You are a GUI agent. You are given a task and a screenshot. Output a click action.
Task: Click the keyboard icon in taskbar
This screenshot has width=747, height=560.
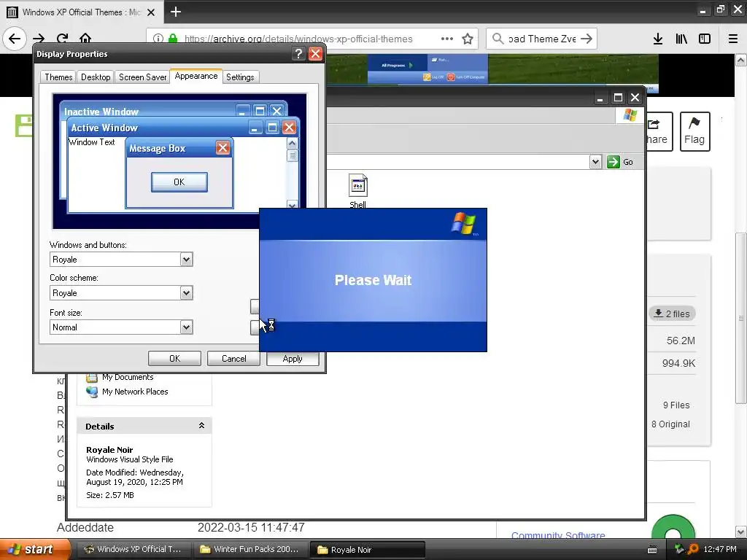click(652, 550)
